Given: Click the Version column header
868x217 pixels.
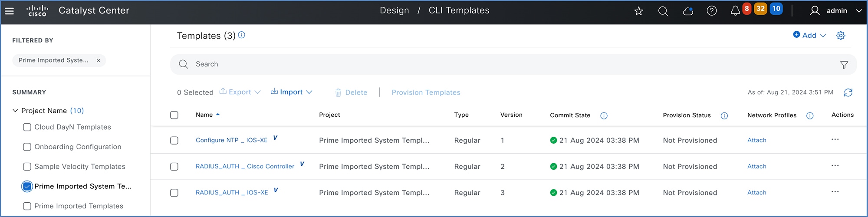Looking at the screenshot, I should click(x=511, y=115).
